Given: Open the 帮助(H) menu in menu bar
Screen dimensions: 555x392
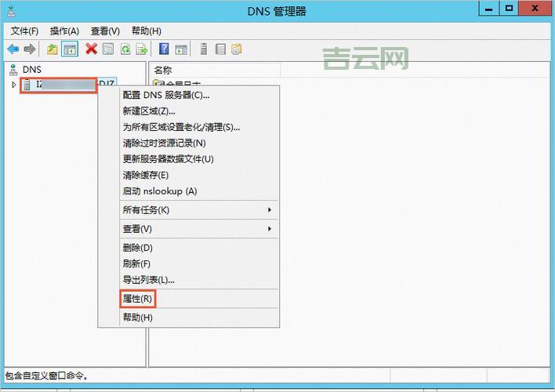Looking at the screenshot, I should click(146, 31).
